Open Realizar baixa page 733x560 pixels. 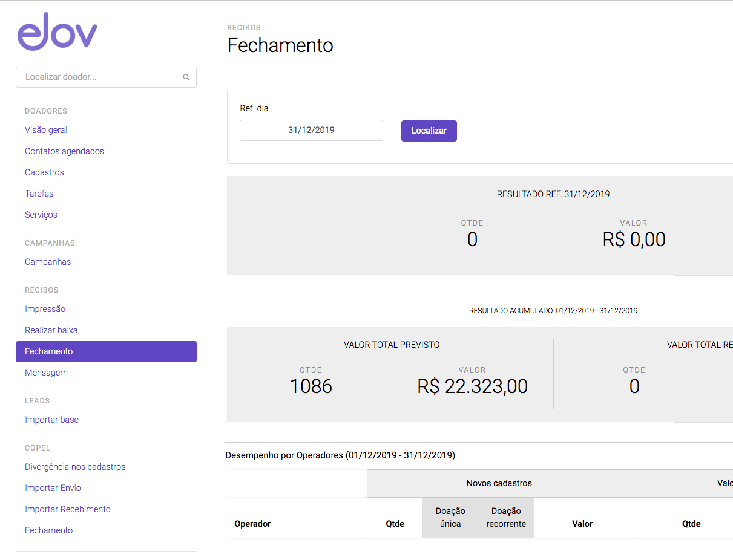(51, 330)
